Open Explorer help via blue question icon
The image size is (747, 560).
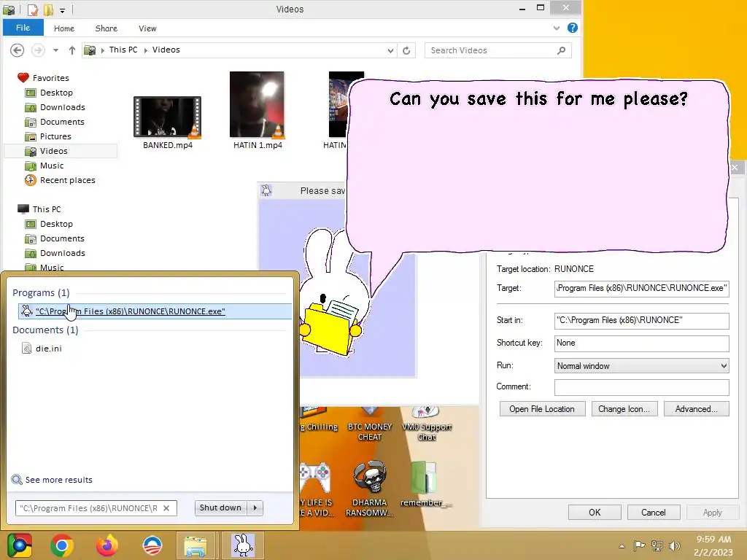coord(572,28)
